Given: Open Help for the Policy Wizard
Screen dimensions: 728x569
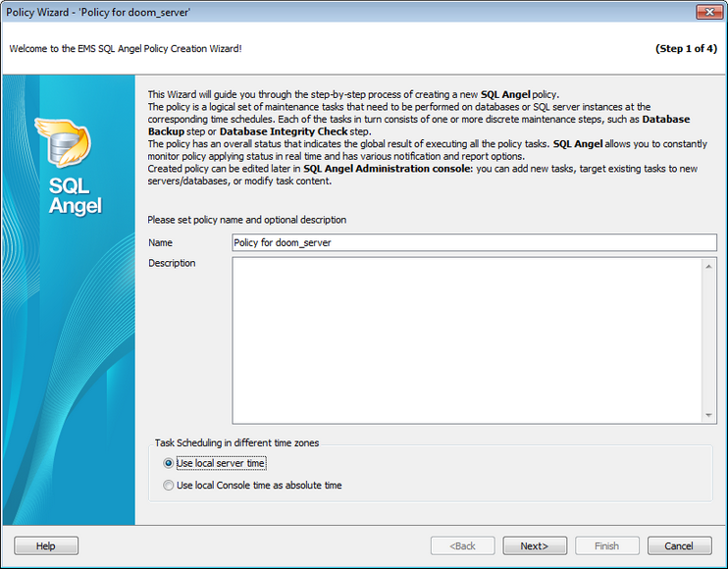Looking at the screenshot, I should coord(46,545).
